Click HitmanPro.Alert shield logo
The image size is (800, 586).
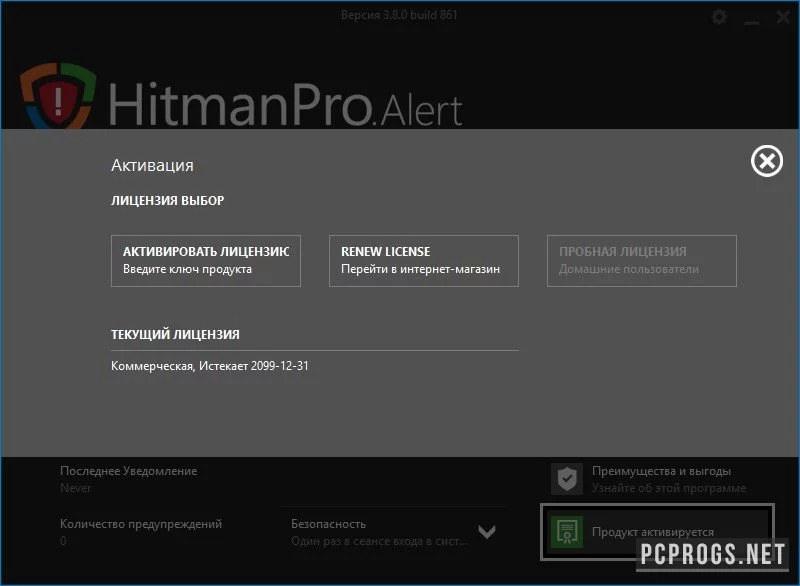point(58,96)
